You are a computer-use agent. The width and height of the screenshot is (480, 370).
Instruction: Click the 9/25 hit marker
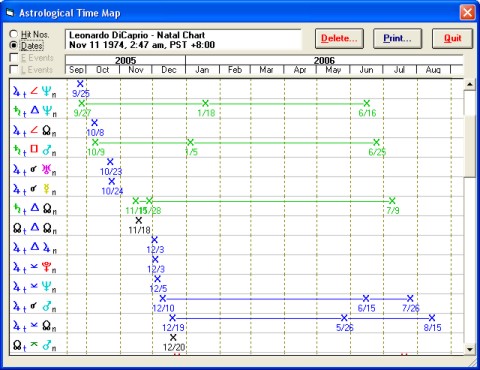click(x=80, y=84)
